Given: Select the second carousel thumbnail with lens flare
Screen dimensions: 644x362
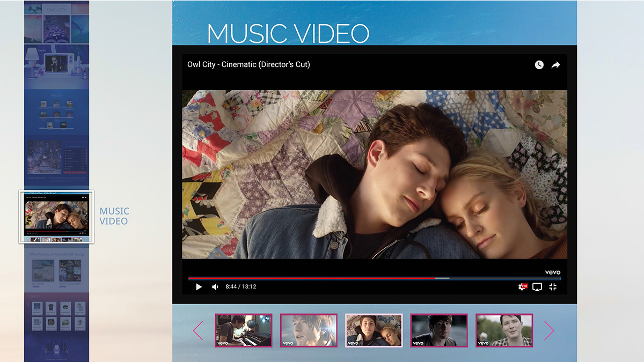Looking at the screenshot, I should pyautogui.click(x=309, y=330).
